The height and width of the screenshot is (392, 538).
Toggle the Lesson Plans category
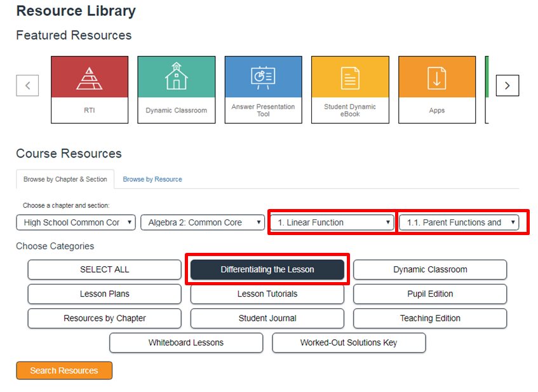tap(104, 294)
